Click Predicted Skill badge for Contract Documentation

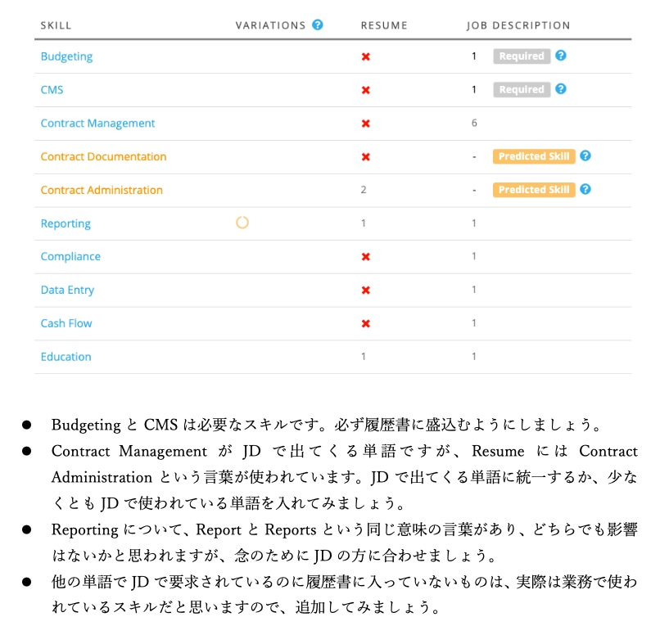point(534,156)
